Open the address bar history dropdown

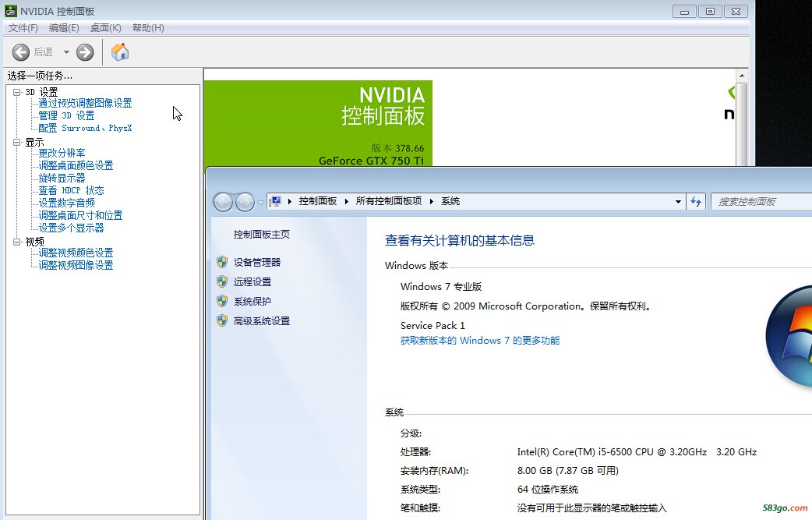(678, 201)
